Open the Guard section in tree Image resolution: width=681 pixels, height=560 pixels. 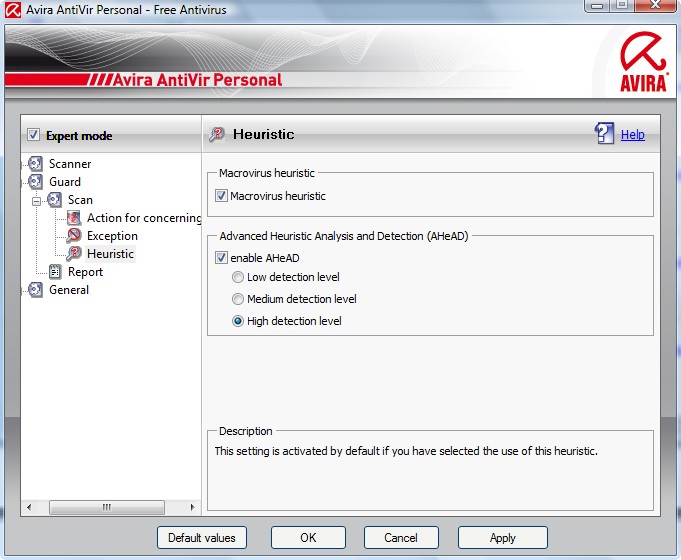65,182
